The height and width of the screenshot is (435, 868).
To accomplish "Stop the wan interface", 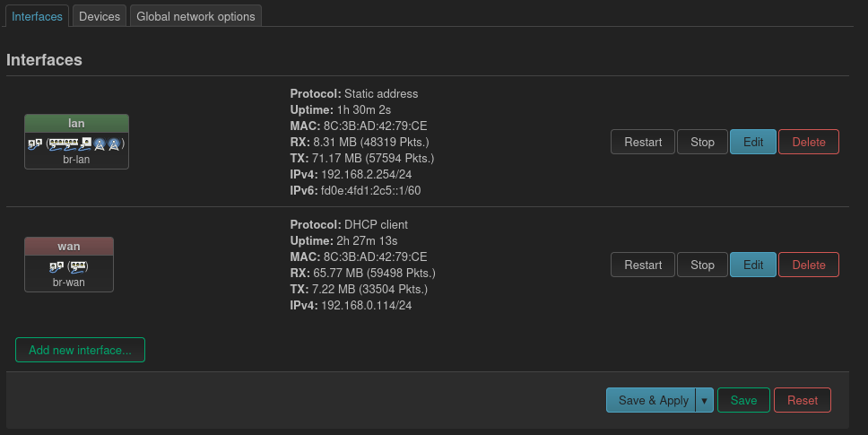I will click(702, 265).
